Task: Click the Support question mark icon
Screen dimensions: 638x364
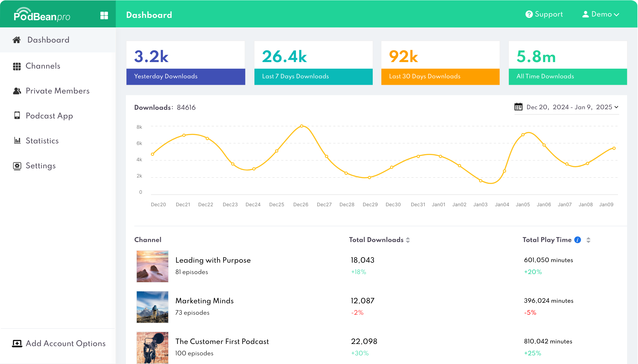Action: (x=529, y=14)
